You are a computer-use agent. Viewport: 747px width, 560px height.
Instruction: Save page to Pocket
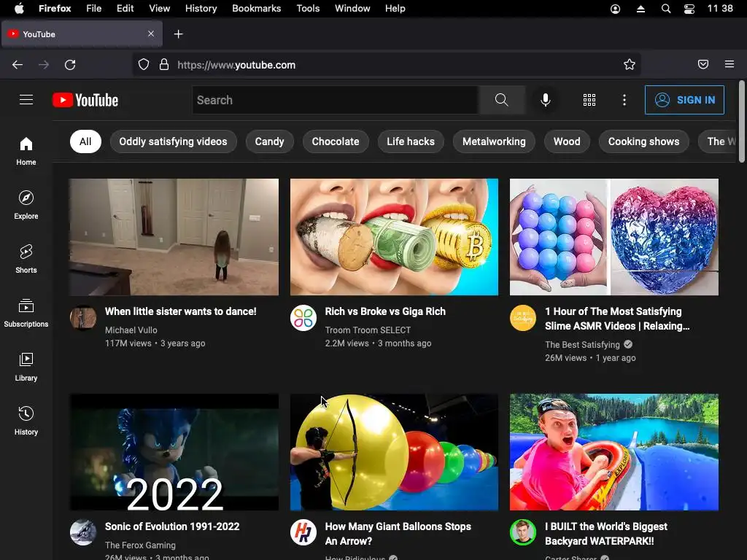(x=703, y=64)
